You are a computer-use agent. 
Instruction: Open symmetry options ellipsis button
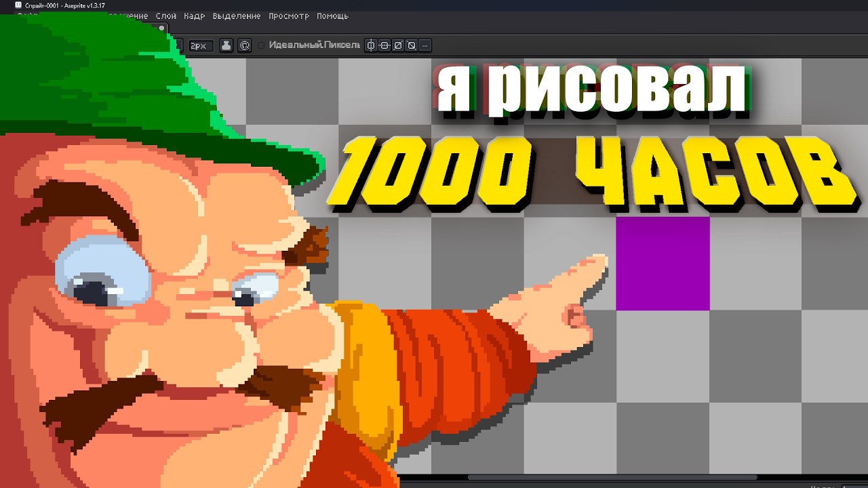tap(425, 45)
